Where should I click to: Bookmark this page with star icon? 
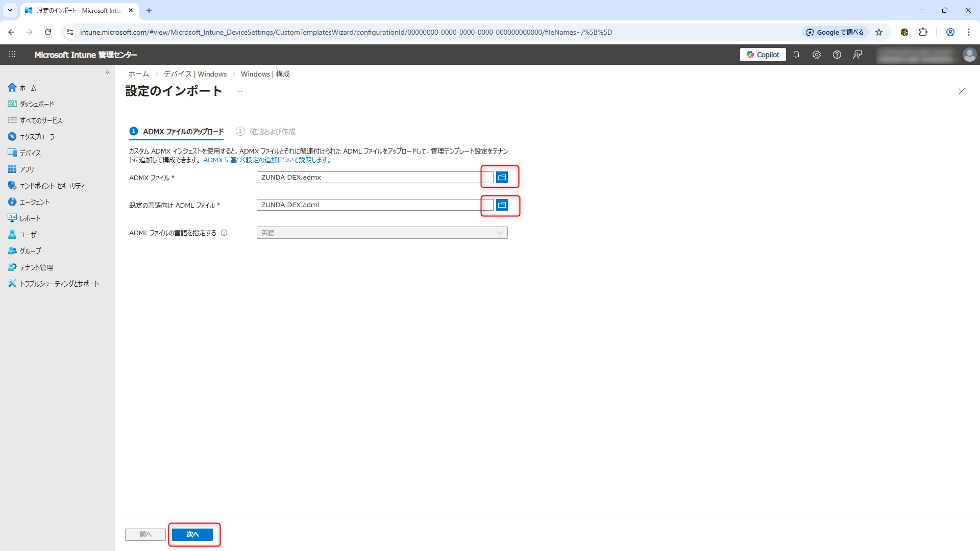(x=879, y=32)
